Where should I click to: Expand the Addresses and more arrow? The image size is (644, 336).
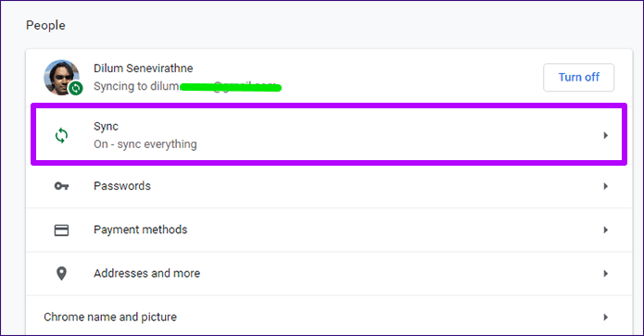pos(606,274)
